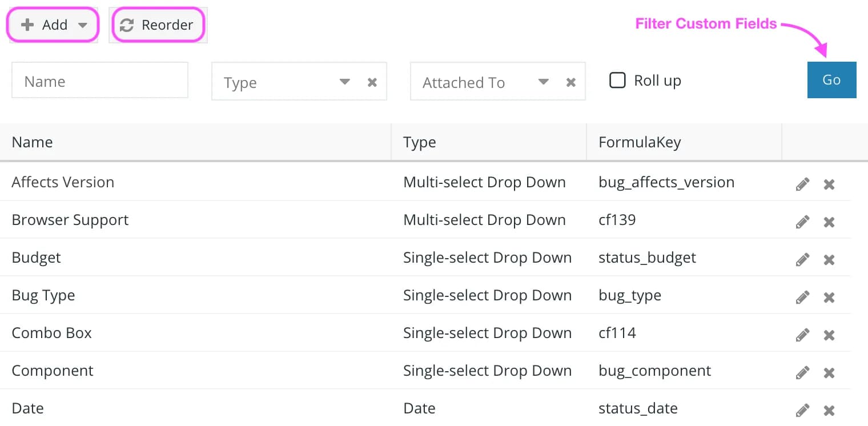Focus the Name filter input field
The image size is (868, 426).
click(100, 80)
